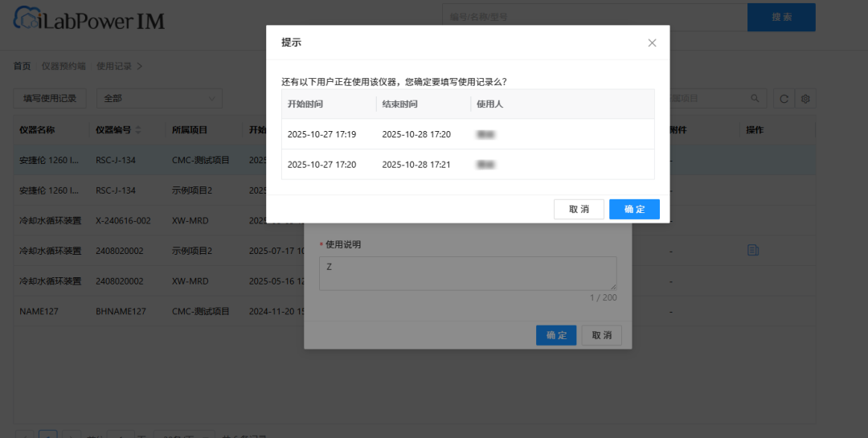Open table column settings gear icon
Image resolution: width=868 pixels, height=438 pixels.
[805, 99]
